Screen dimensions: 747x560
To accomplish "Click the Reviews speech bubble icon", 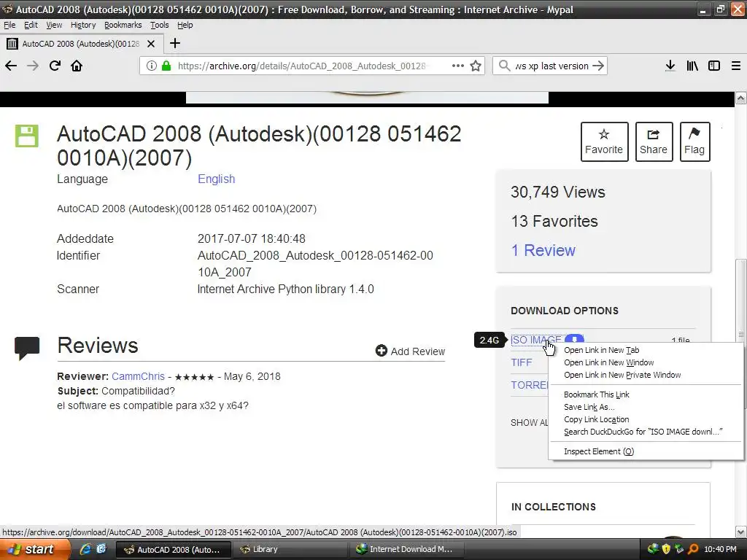I will [x=27, y=348].
